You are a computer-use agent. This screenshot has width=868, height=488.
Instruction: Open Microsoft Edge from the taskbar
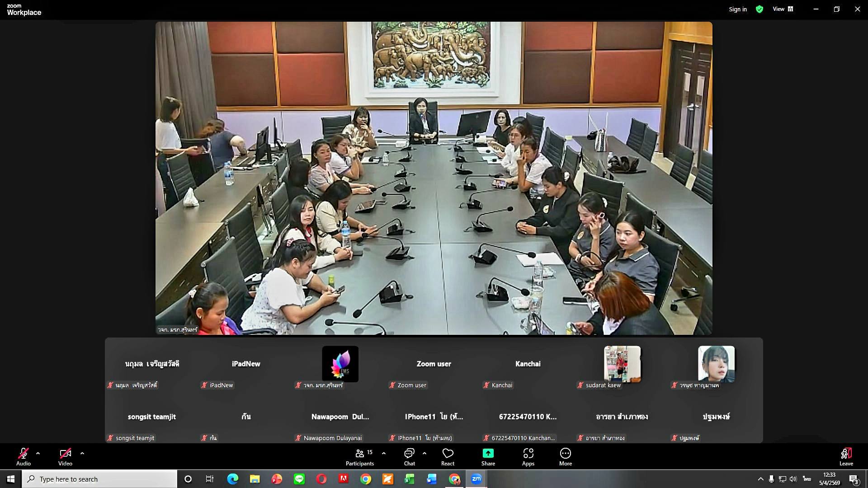pos(232,479)
